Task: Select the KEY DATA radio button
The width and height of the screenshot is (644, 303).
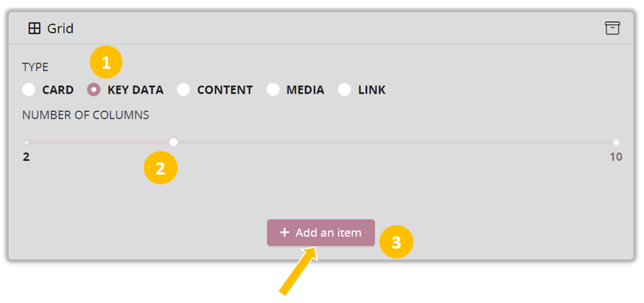Action: tap(94, 90)
